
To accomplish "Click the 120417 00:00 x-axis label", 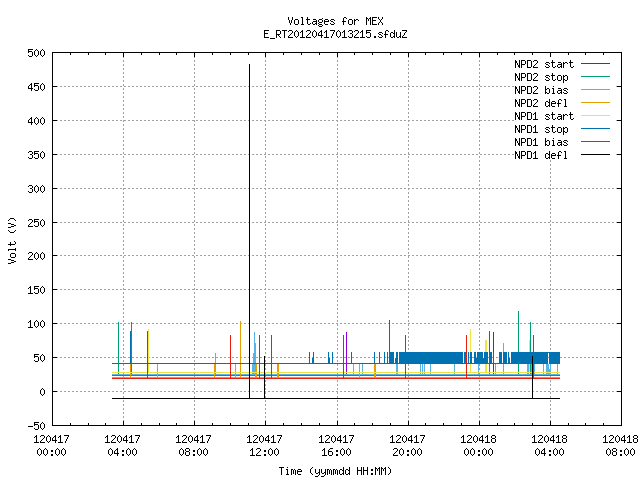I will pos(51,446).
